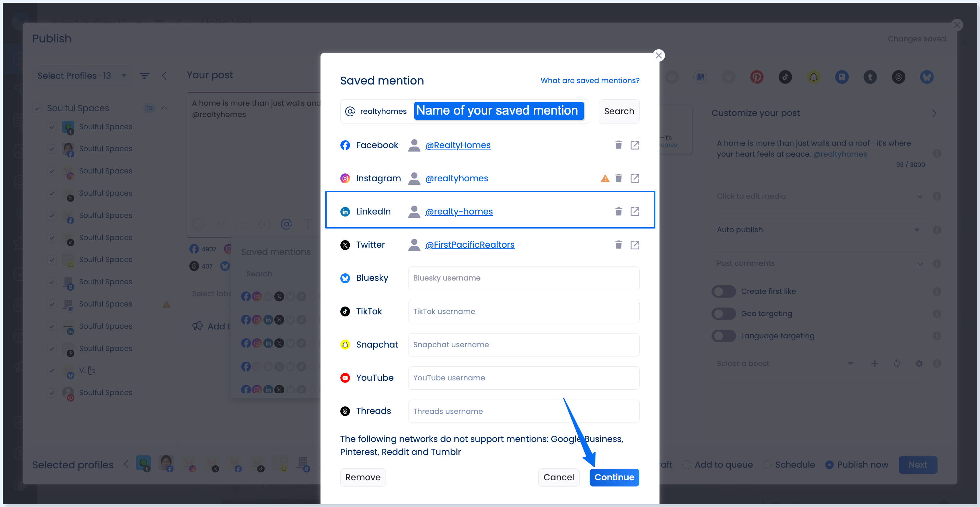Image resolution: width=980 pixels, height=507 pixels.
Task: Add a new boost with plus icon
Action: tap(874, 363)
